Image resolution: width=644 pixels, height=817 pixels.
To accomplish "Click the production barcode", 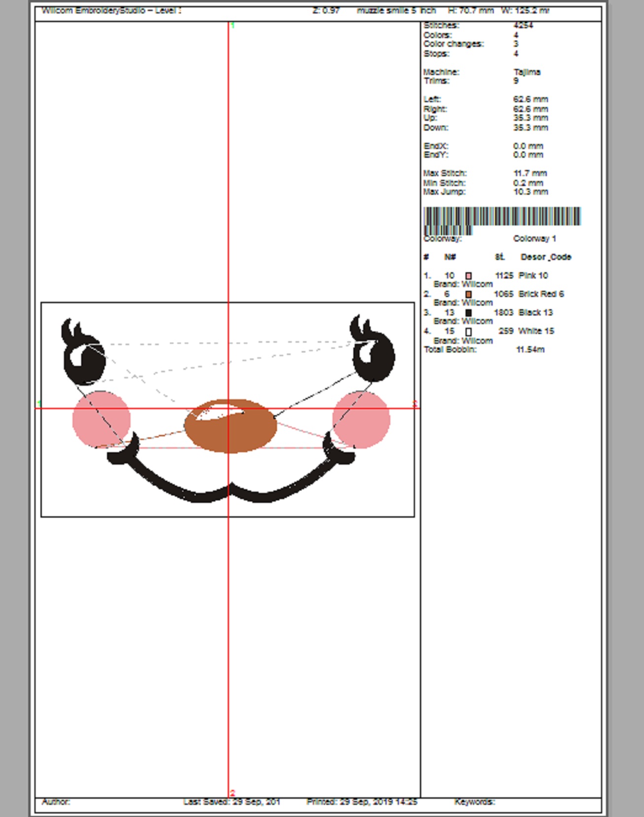I will 502,221.
